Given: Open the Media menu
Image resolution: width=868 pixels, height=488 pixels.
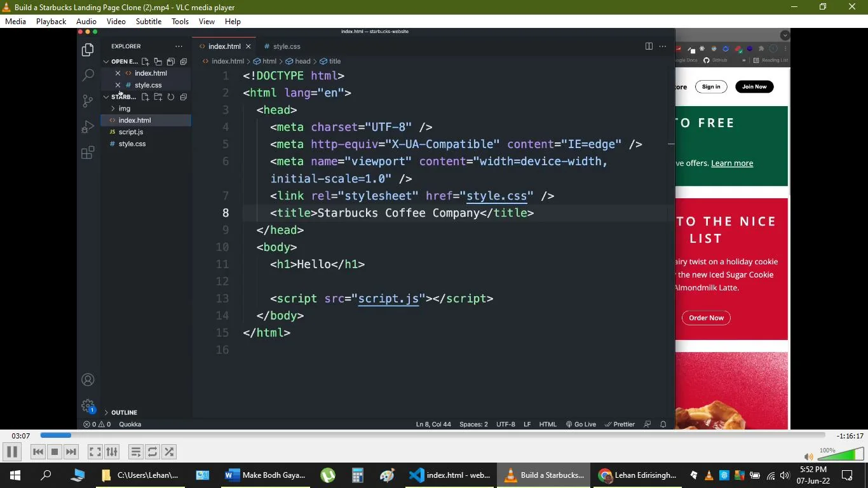Looking at the screenshot, I should point(15,22).
